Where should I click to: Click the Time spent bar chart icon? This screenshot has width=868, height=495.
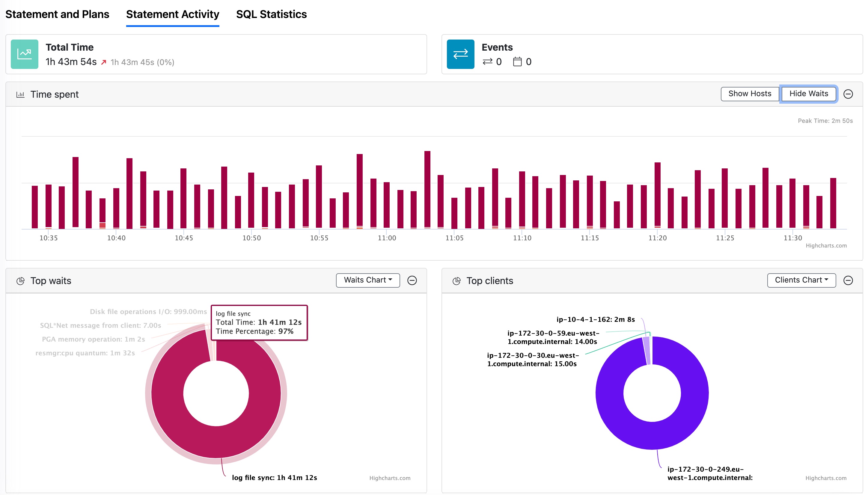click(20, 94)
